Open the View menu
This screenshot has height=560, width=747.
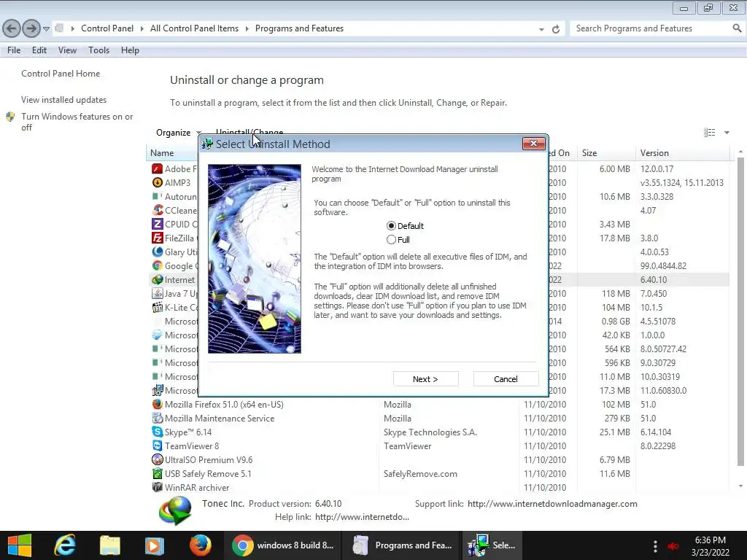(67, 50)
